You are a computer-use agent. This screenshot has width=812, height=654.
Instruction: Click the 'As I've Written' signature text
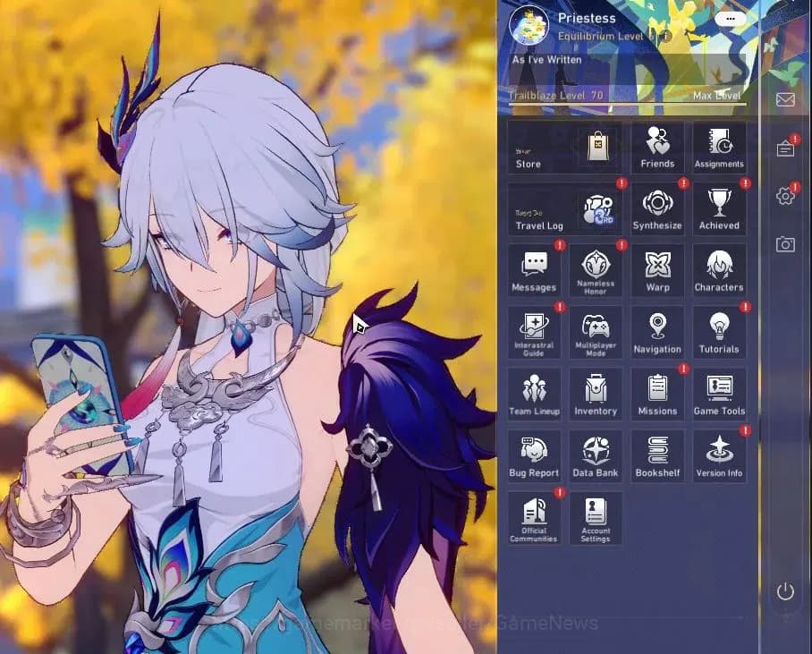(547, 60)
